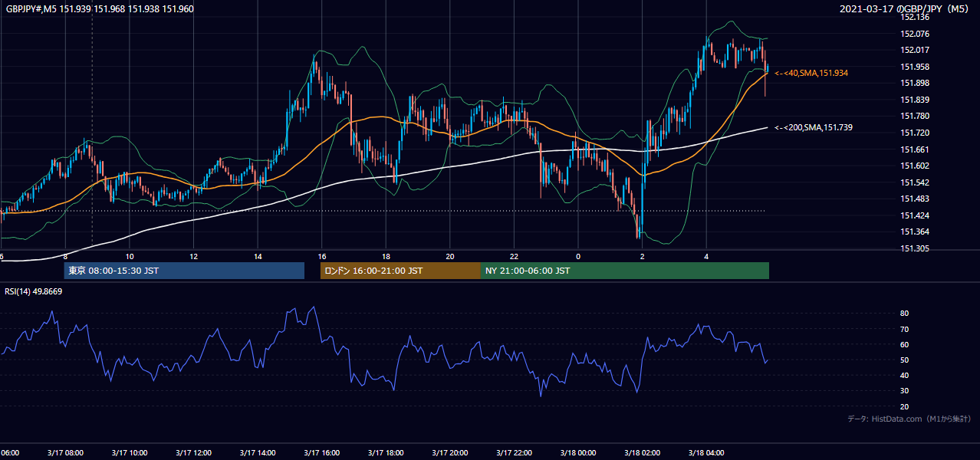Click the 3/17 08:00 time axis label
Viewport: 980px width, 460px height.
click(66, 452)
